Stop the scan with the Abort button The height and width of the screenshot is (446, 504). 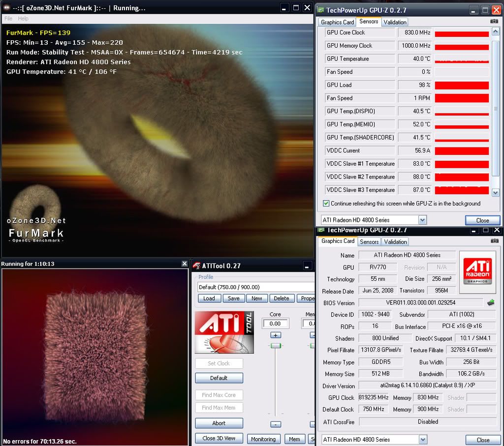(x=219, y=423)
